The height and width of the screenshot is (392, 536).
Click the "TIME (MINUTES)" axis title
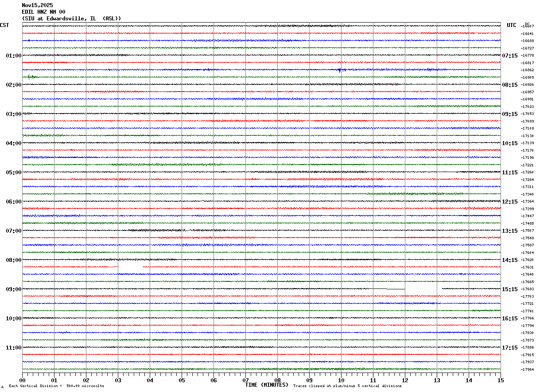tap(267, 385)
